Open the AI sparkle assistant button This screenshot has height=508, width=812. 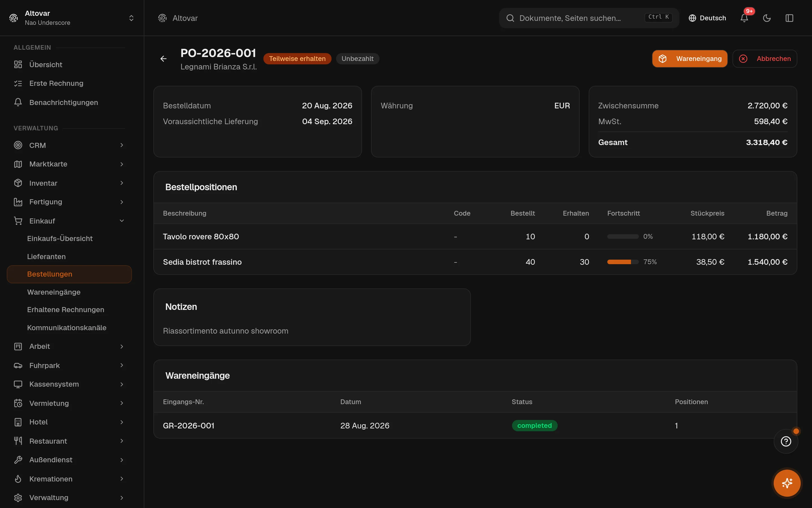tap(787, 483)
